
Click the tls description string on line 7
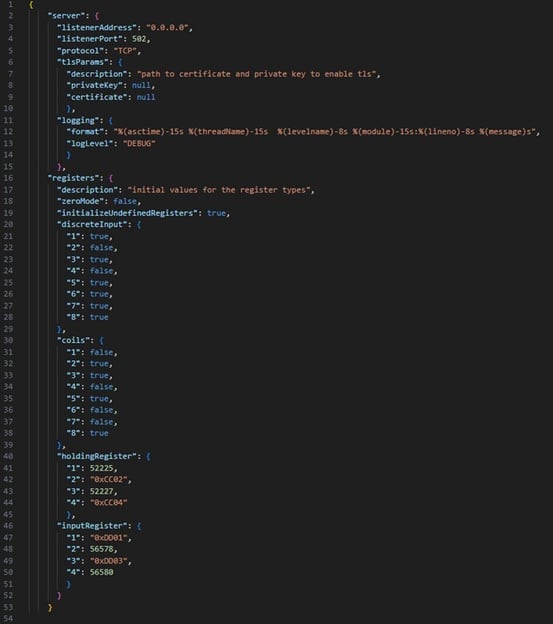click(256, 74)
